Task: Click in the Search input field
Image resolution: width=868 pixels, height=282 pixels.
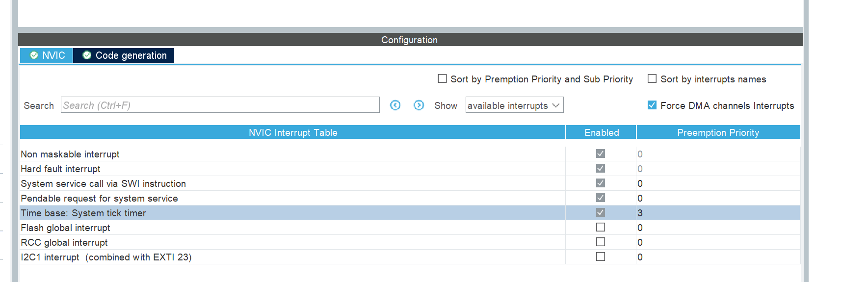Action: click(x=220, y=105)
